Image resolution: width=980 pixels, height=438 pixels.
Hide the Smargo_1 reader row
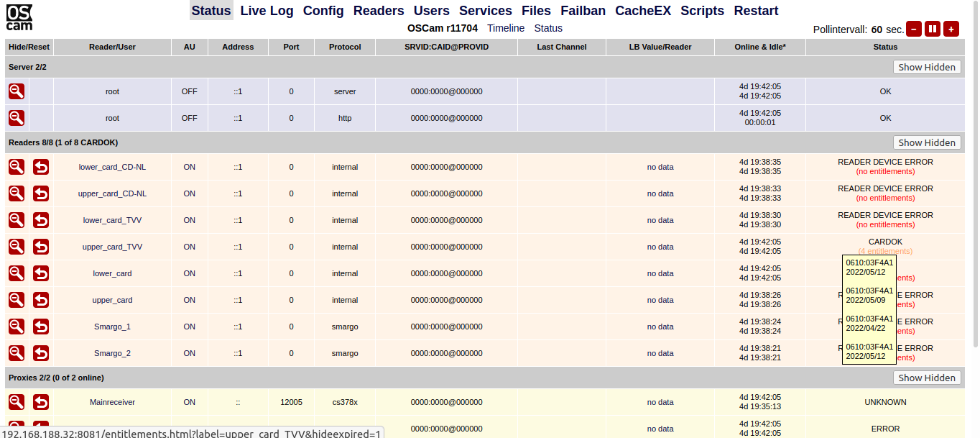(17, 327)
